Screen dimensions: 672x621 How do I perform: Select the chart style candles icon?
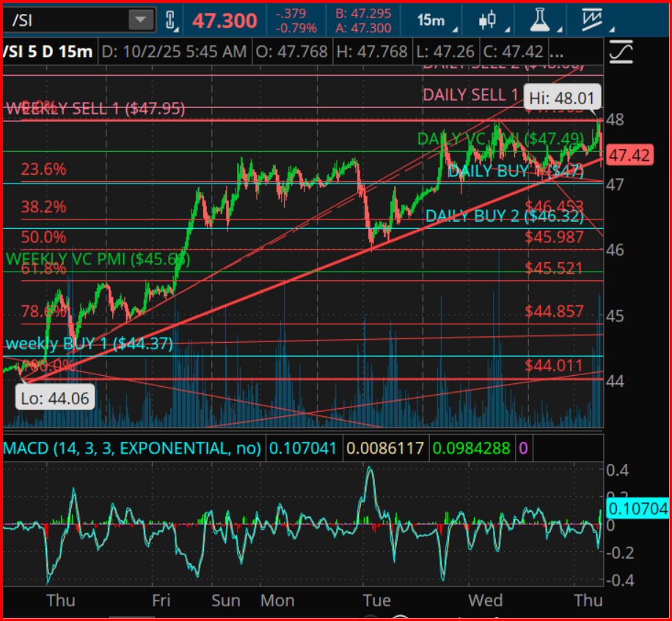tap(488, 20)
